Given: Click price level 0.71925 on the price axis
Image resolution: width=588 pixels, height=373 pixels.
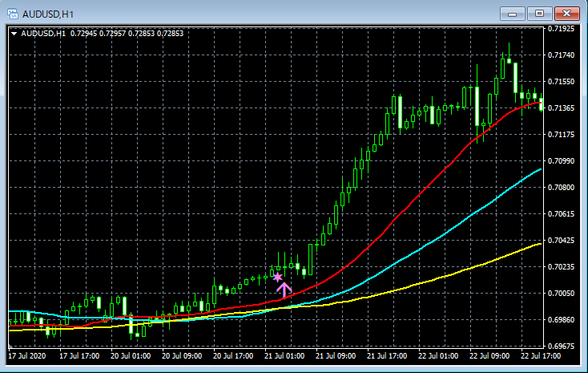Looking at the screenshot, I should click(x=561, y=29).
